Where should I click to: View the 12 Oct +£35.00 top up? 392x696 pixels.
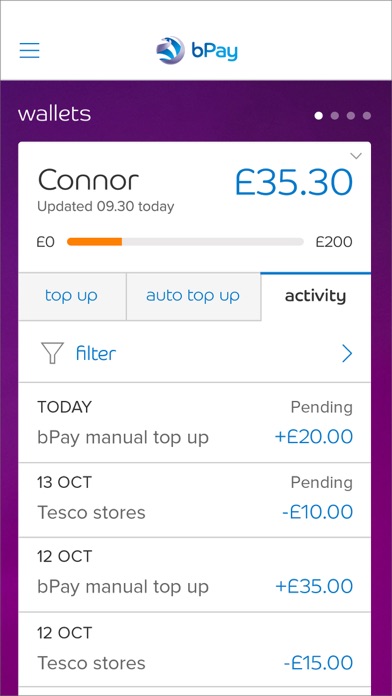tap(194, 575)
